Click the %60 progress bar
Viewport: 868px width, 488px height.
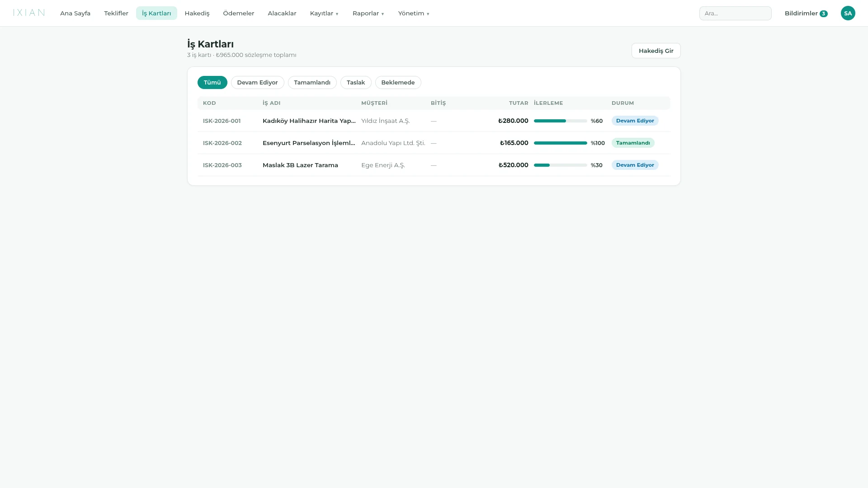pos(560,121)
